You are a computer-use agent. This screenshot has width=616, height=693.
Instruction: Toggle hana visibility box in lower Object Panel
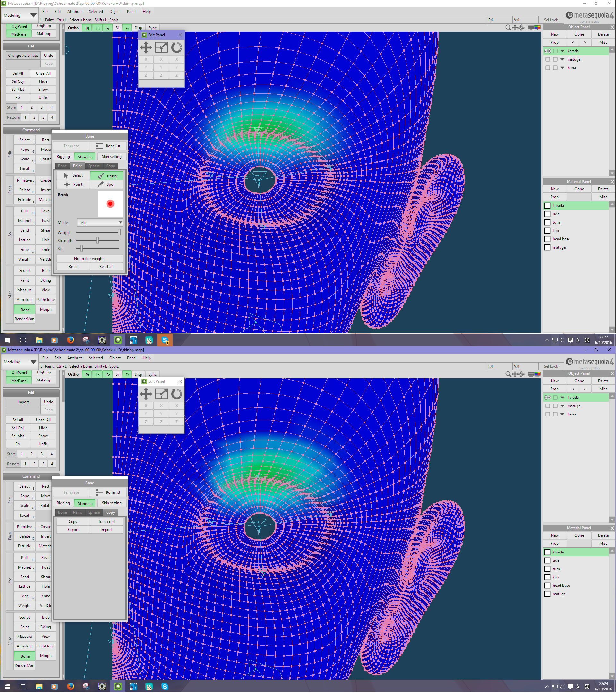click(548, 414)
